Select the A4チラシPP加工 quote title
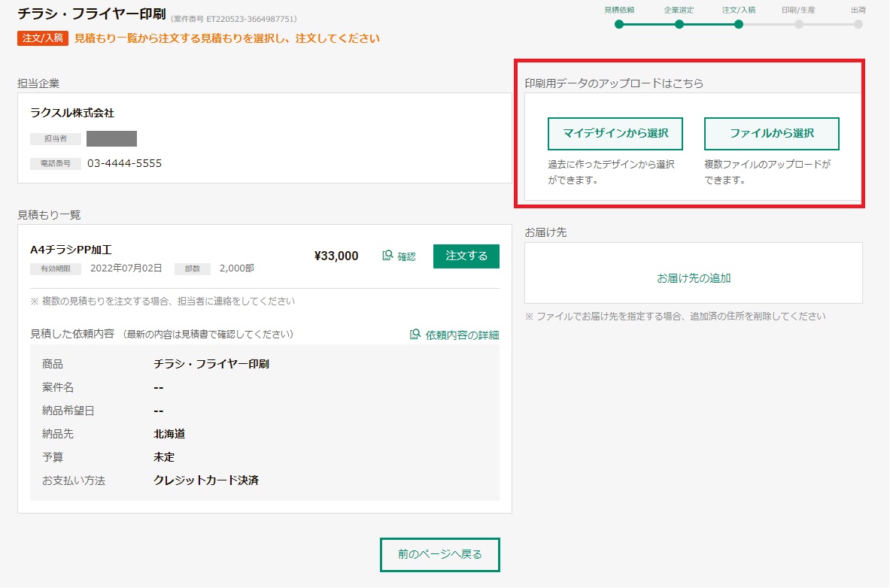The width and height of the screenshot is (890, 588). click(71, 250)
